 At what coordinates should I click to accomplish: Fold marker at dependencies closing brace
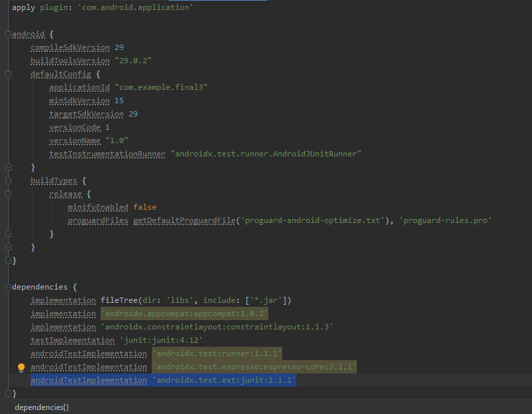8,393
